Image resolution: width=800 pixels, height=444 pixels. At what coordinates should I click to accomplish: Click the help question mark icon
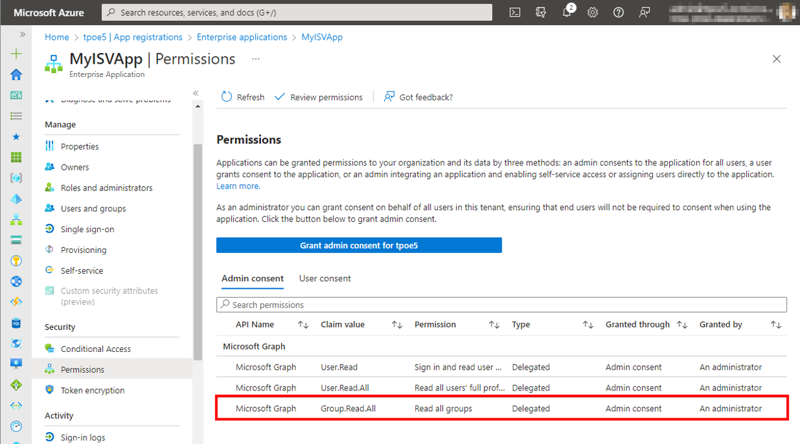pyautogui.click(x=619, y=13)
